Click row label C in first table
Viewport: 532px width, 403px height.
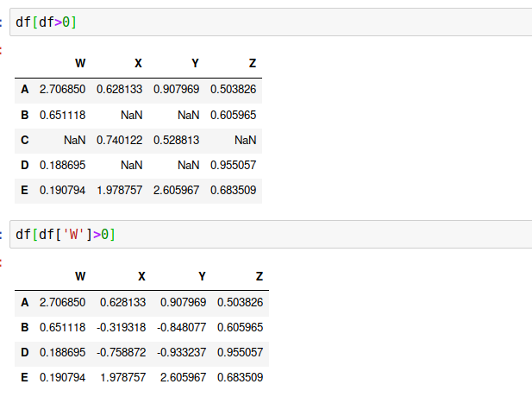coord(24,140)
